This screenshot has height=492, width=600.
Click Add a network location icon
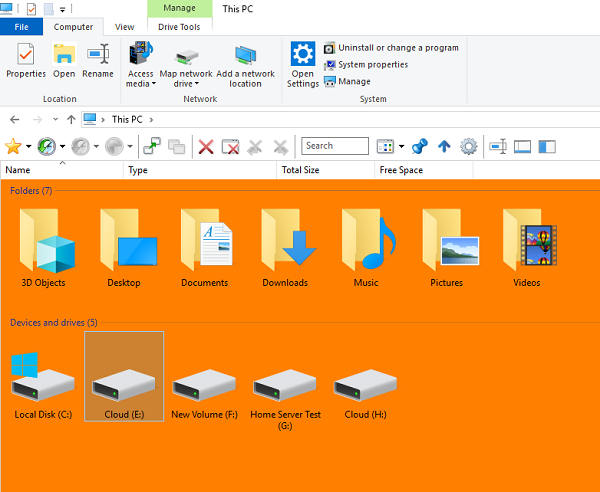(245, 66)
